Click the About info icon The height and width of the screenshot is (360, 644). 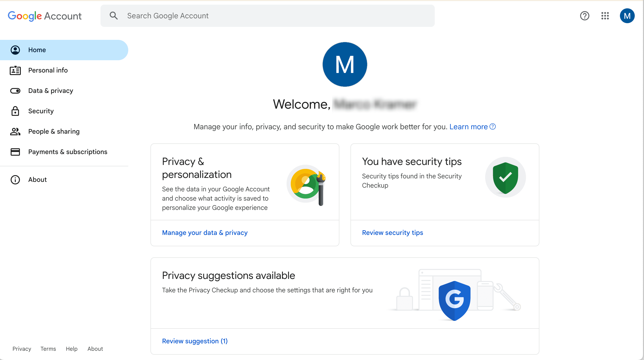pyautogui.click(x=15, y=180)
